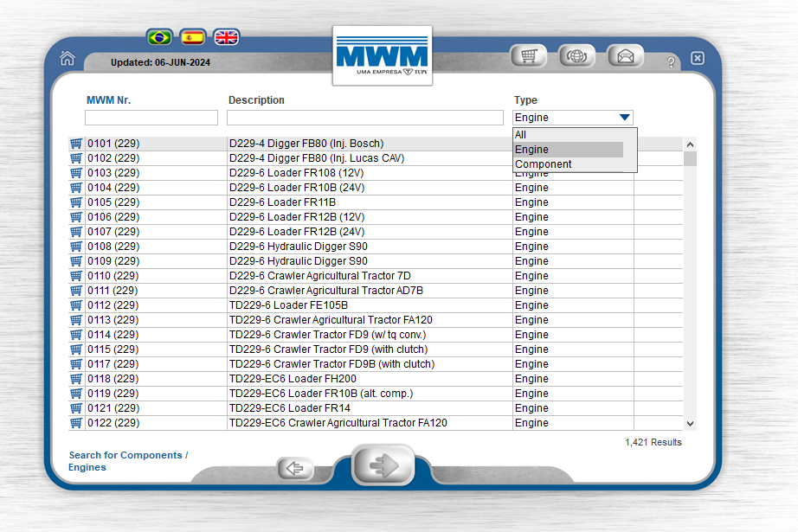Select TD229-EC6 Loader FR10B (alt. comp.)
Screen dimensions: 798x532
pyautogui.click(x=321, y=394)
